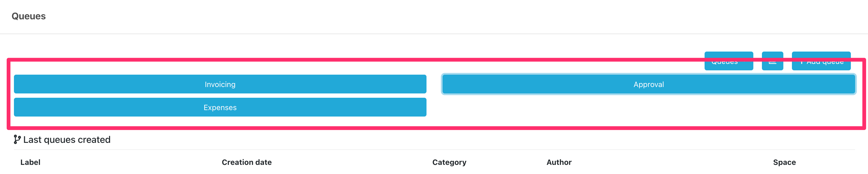868x174 pixels.
Task: Click the Queues page heading
Action: tap(29, 16)
